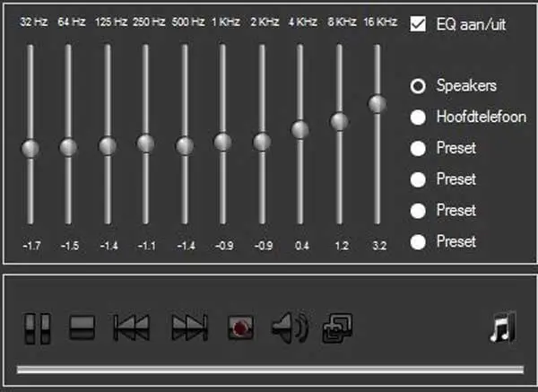Click the 16 KHz band label

[x=380, y=22]
